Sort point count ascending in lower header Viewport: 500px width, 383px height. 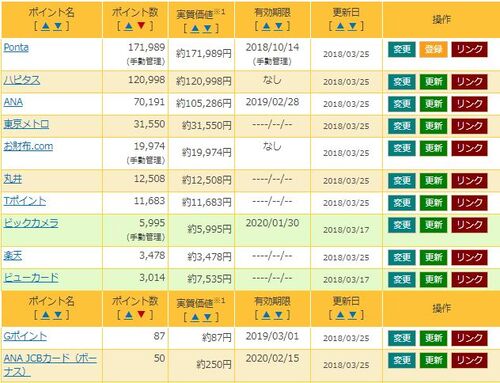tap(129, 314)
